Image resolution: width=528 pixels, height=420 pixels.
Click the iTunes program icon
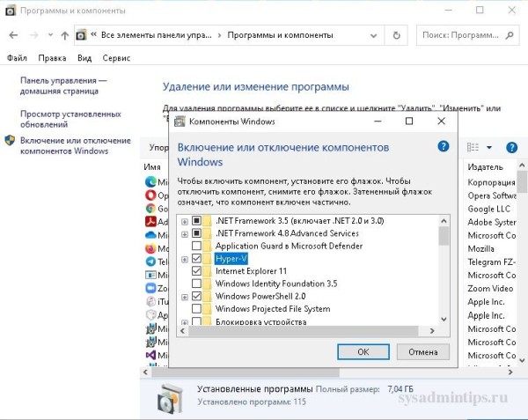150,301
